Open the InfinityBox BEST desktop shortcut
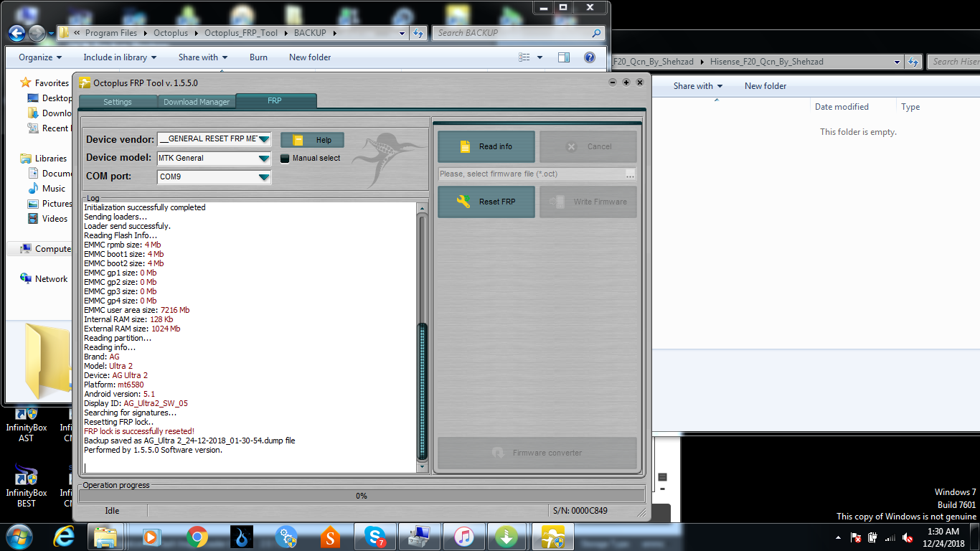This screenshot has height=551, width=980. click(27, 486)
